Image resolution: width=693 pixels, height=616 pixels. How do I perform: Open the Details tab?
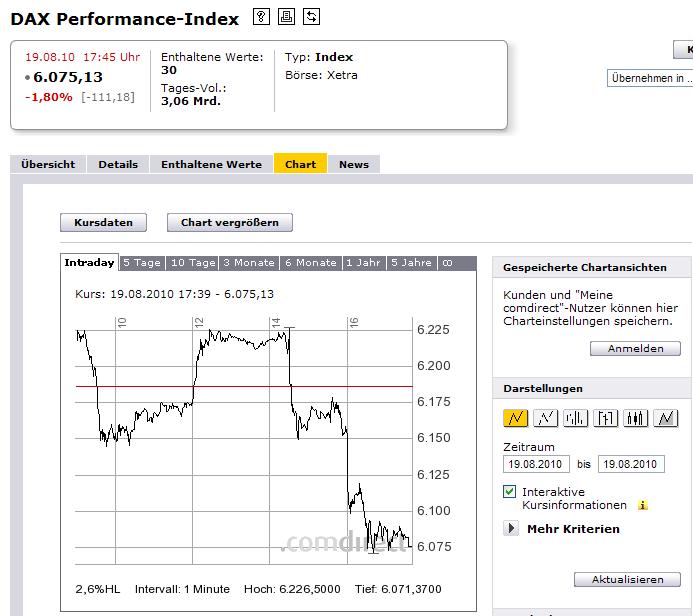[x=118, y=164]
